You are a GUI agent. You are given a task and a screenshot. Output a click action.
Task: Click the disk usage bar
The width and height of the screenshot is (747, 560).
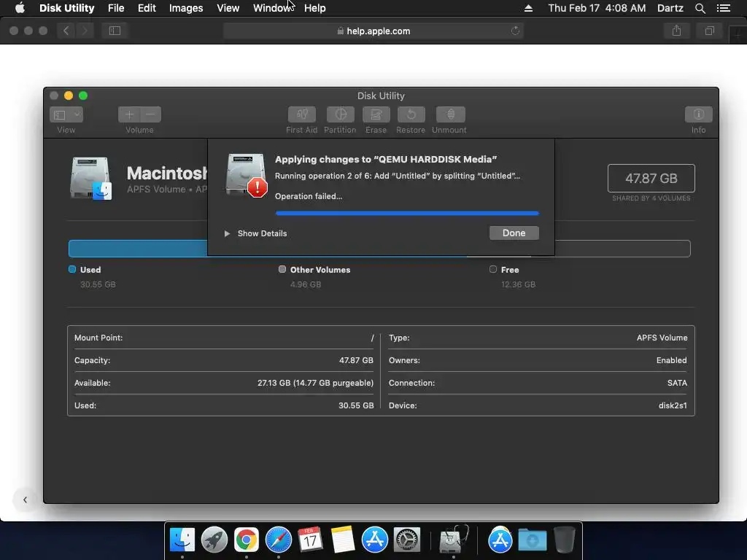(x=379, y=249)
